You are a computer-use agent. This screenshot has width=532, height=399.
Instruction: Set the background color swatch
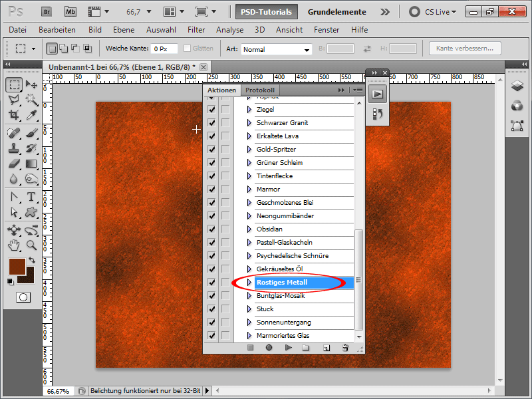pos(30,279)
